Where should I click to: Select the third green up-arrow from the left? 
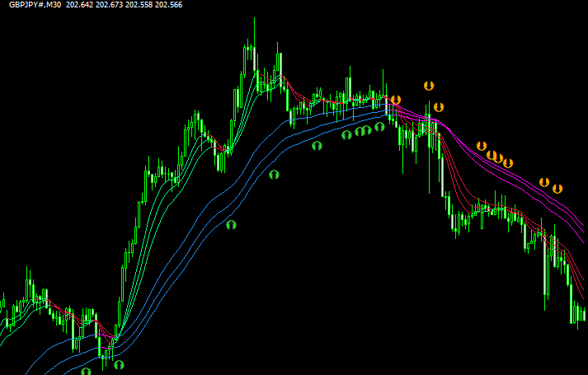coord(231,223)
